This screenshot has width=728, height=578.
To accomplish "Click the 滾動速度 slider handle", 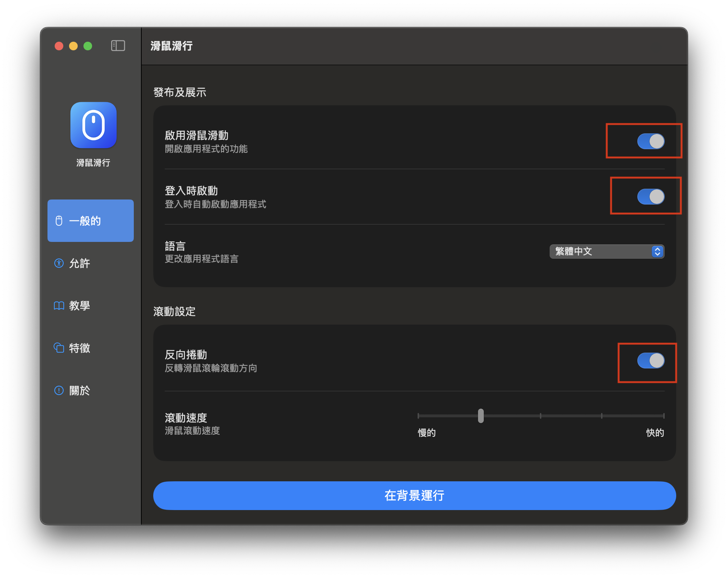I will coord(481,416).
